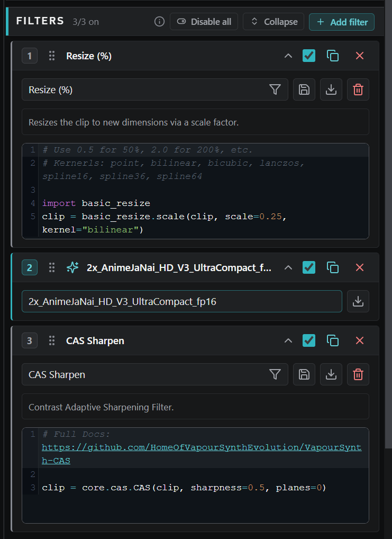This screenshot has width=392, height=539.
Task: Open the VapourSynth-CAS GitHub docs link
Action: 202,454
